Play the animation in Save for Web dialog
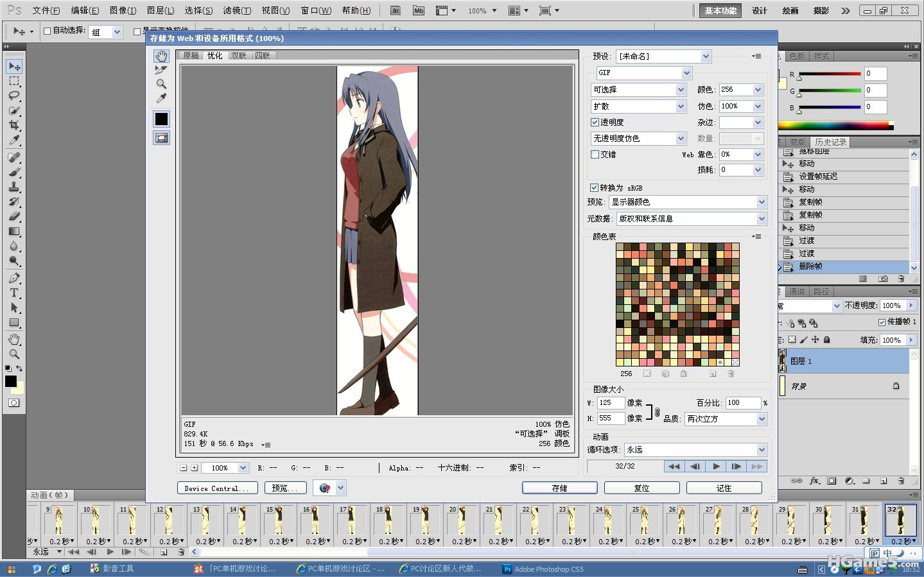Viewport: 924px width, 577px height. pos(716,467)
